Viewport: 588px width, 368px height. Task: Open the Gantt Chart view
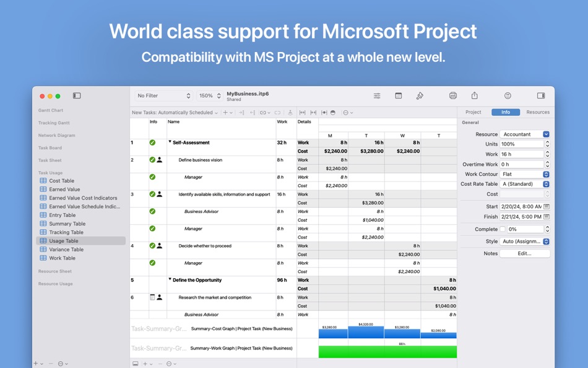[51, 110]
